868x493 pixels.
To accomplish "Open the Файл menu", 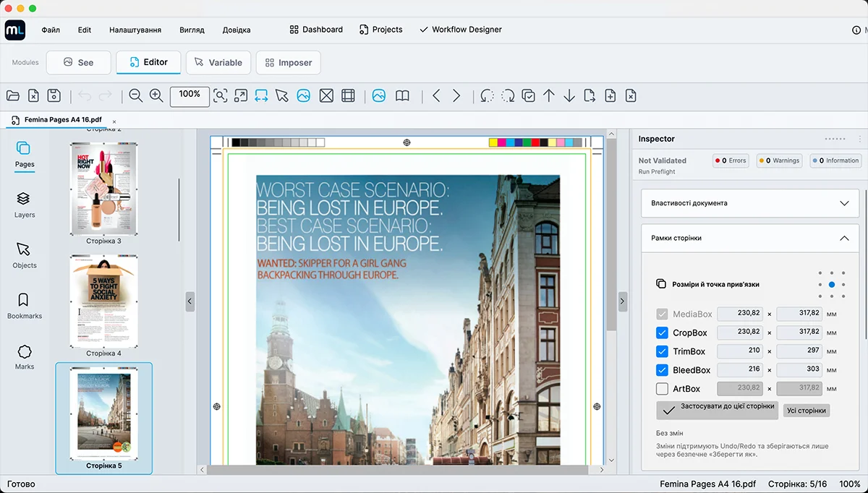I will point(51,30).
